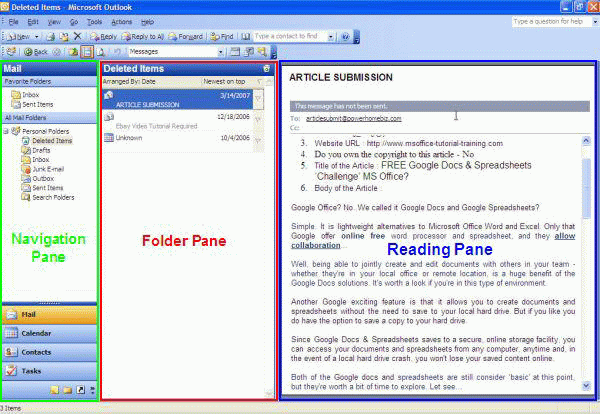Select the Personal Folders root item
The width and height of the screenshot is (600, 414).
pyautogui.click(x=41, y=131)
